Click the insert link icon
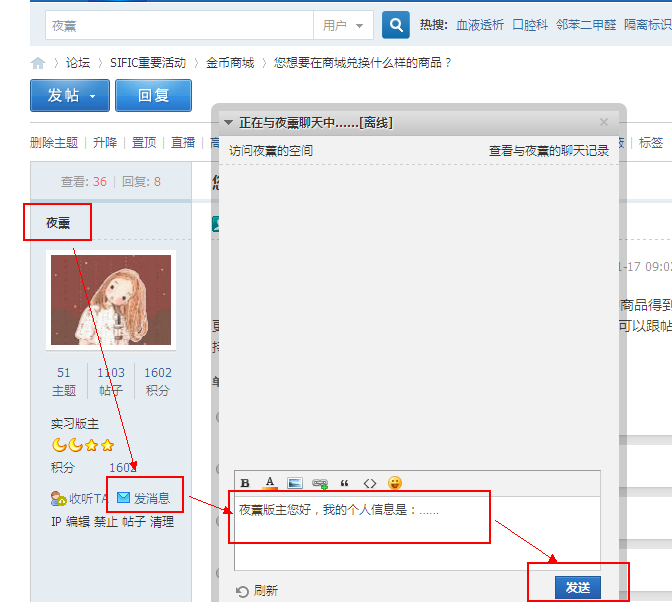 click(320, 483)
